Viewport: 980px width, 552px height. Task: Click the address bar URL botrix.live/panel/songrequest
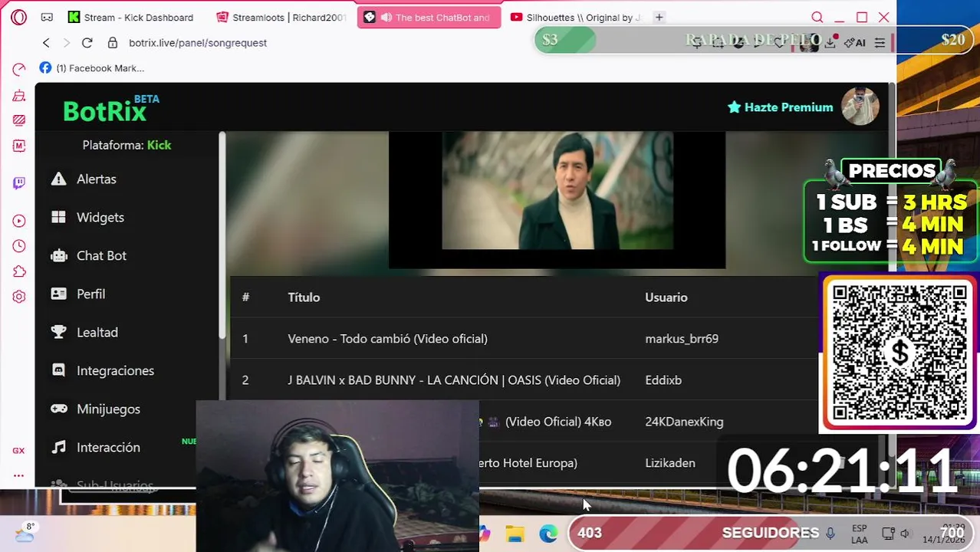click(198, 43)
